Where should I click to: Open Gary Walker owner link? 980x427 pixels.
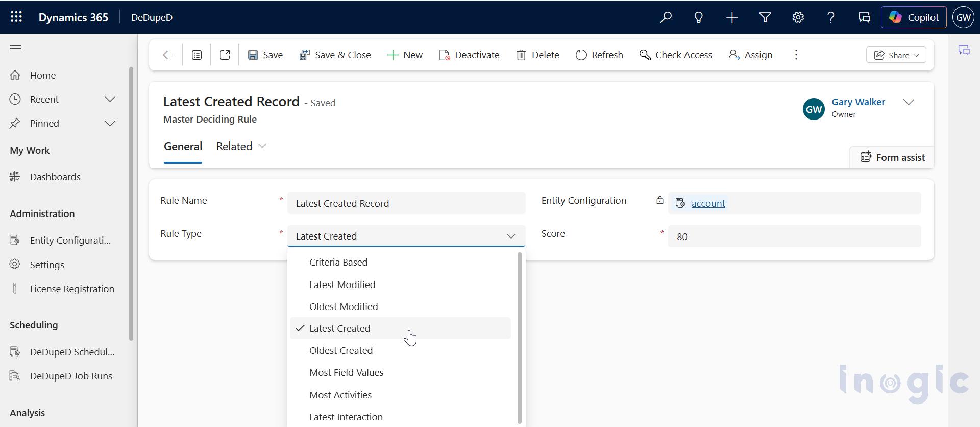(x=859, y=102)
